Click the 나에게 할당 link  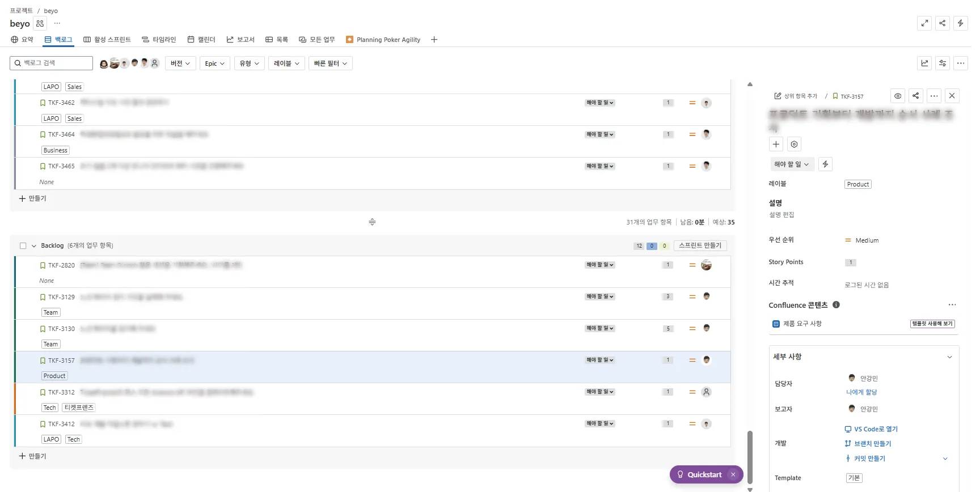pyautogui.click(x=861, y=392)
